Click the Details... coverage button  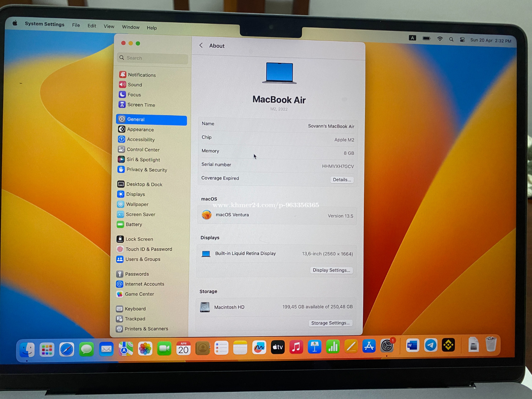(342, 180)
